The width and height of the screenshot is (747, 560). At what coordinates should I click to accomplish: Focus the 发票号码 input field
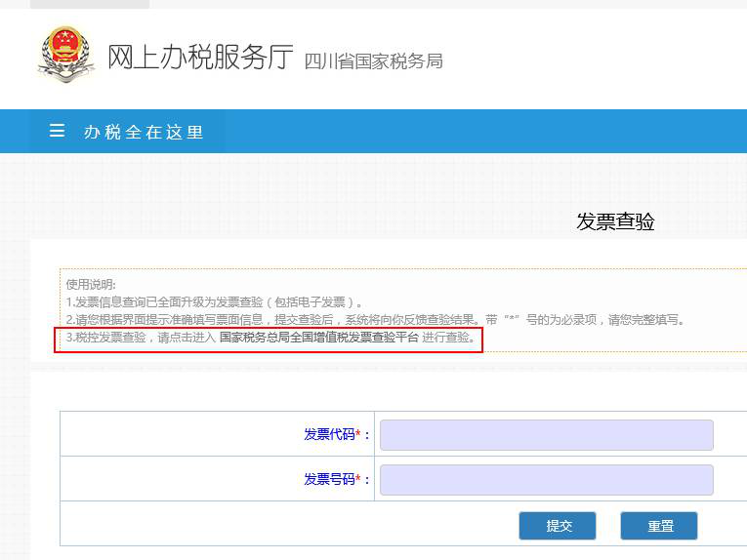click(x=547, y=480)
